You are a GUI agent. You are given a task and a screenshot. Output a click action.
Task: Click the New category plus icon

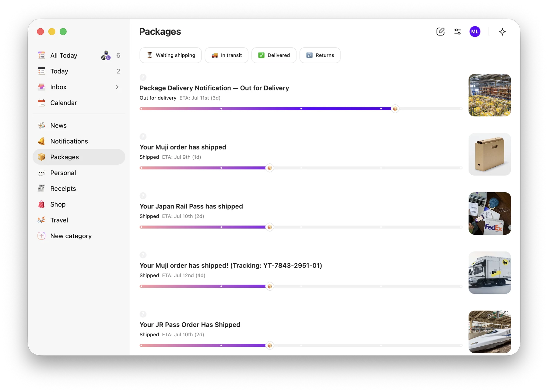[41, 236]
